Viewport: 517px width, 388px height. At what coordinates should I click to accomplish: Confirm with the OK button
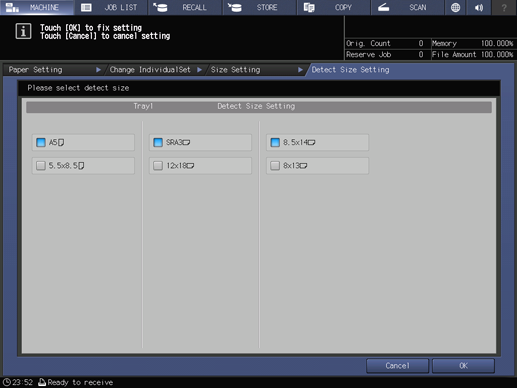click(x=463, y=366)
